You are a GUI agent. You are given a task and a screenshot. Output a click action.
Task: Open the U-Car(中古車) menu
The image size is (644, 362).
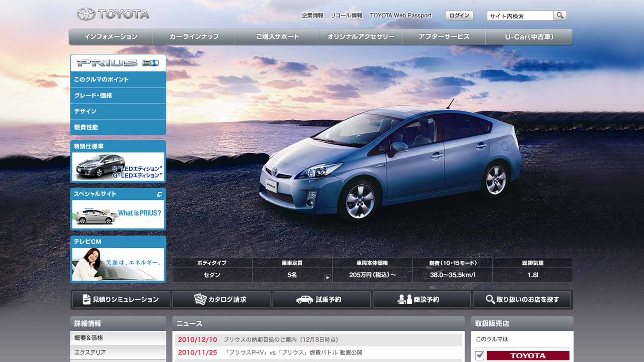click(x=529, y=37)
